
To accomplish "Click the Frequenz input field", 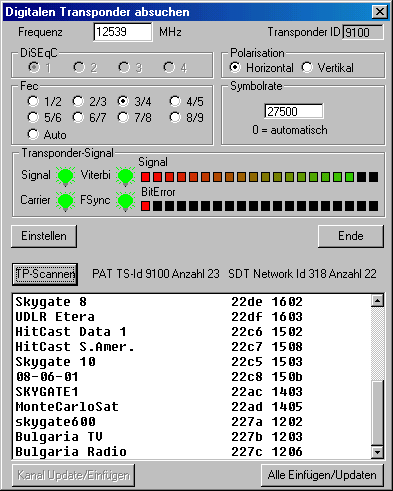I will coord(123,32).
